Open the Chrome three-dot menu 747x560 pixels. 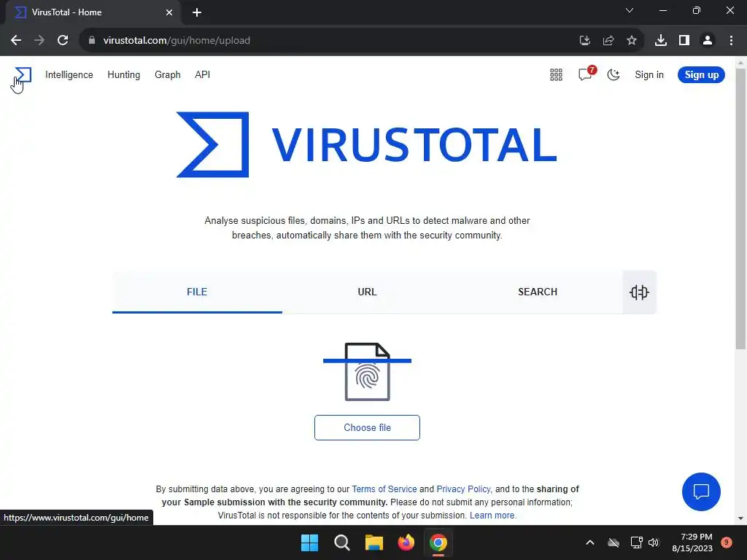click(731, 41)
